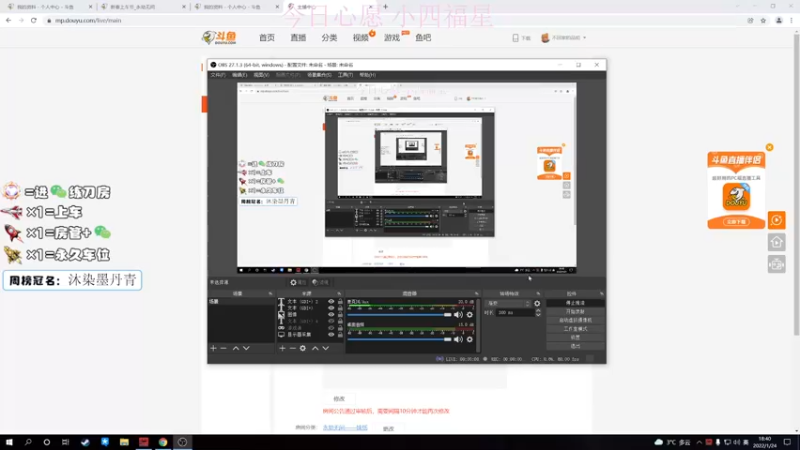This screenshot has height=450, width=800.
Task: Pop out the Scenes dock panel
Action: (x=270, y=294)
